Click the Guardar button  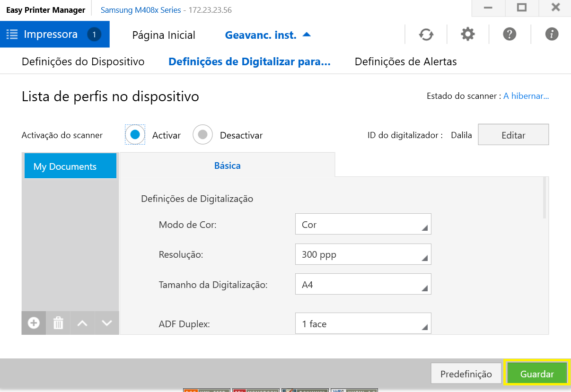point(537,374)
